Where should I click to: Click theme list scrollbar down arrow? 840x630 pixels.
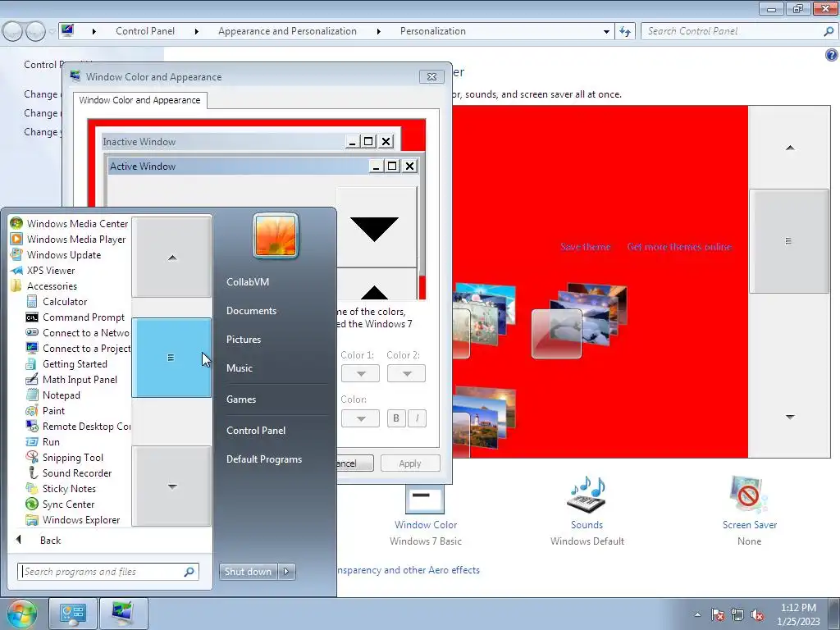click(x=790, y=417)
